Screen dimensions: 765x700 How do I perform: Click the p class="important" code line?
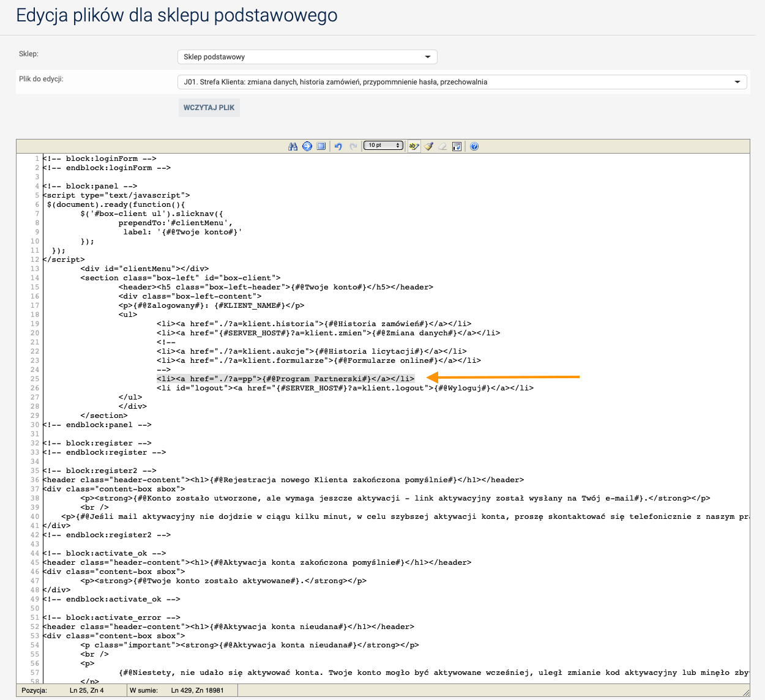point(250,645)
